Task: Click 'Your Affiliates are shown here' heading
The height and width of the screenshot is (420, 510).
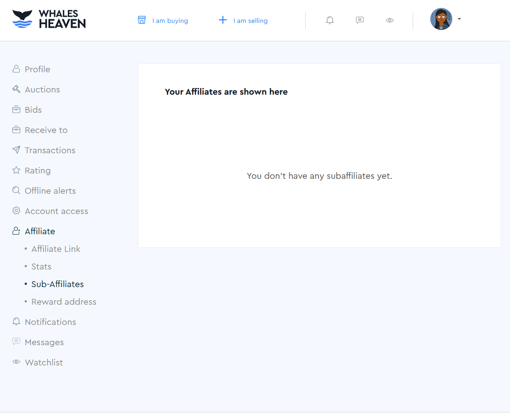Action: (x=226, y=92)
